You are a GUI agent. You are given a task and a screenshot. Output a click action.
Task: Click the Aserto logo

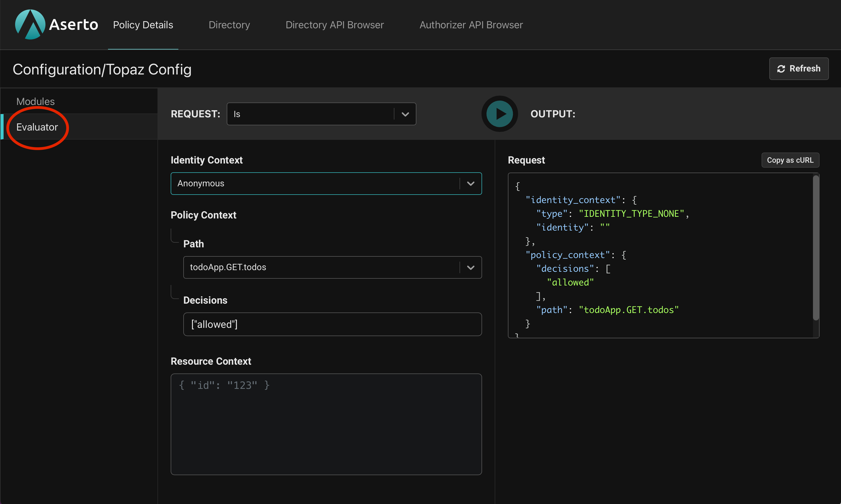pyautogui.click(x=56, y=24)
